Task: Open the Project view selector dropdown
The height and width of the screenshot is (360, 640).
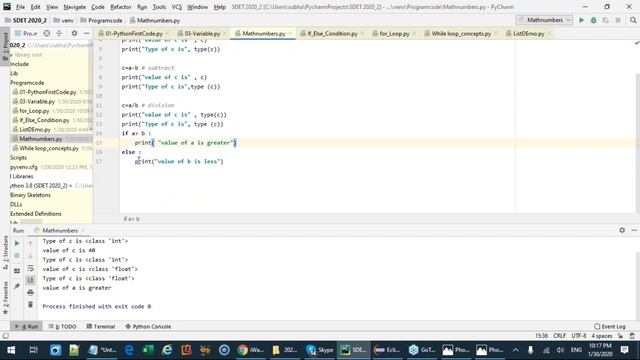Action: click(26, 33)
